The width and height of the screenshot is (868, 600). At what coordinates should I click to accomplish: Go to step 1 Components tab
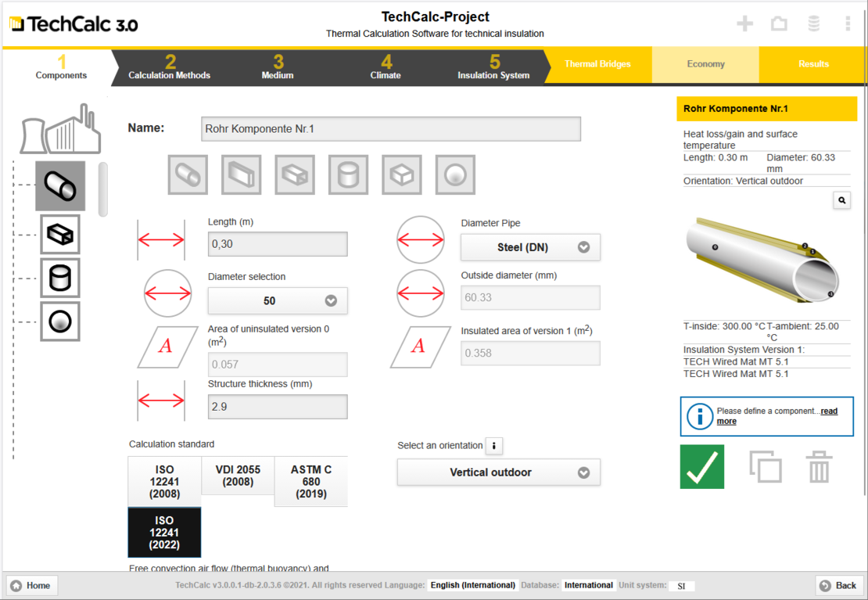click(x=61, y=67)
